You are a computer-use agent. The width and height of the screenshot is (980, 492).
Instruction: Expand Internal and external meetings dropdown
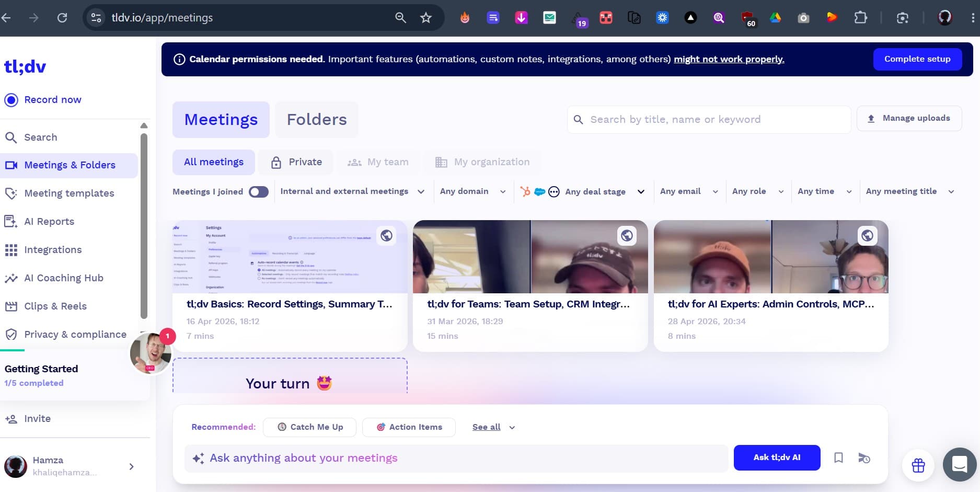(x=352, y=191)
